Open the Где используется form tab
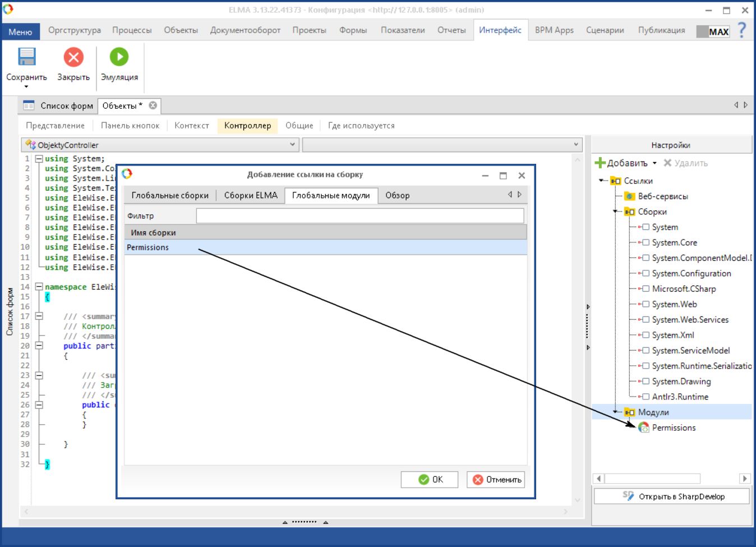The height and width of the screenshot is (547, 756). click(x=361, y=126)
